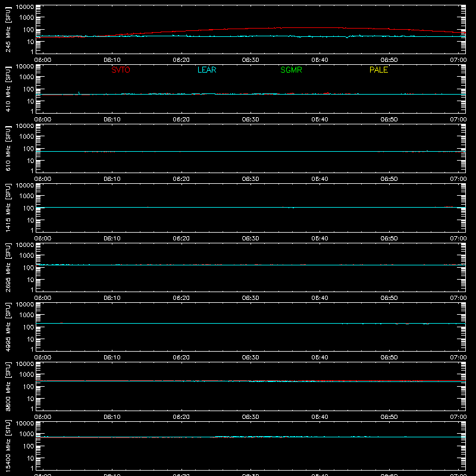Viewport: 476px width, 476px height.
Task: Click the 06:10 time label below 245 MHz panel
Action: pos(112,60)
